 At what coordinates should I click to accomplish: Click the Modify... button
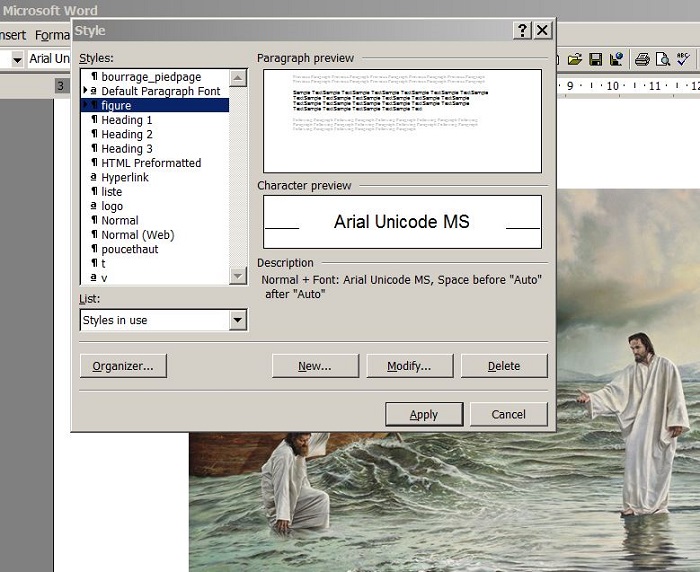click(x=409, y=366)
